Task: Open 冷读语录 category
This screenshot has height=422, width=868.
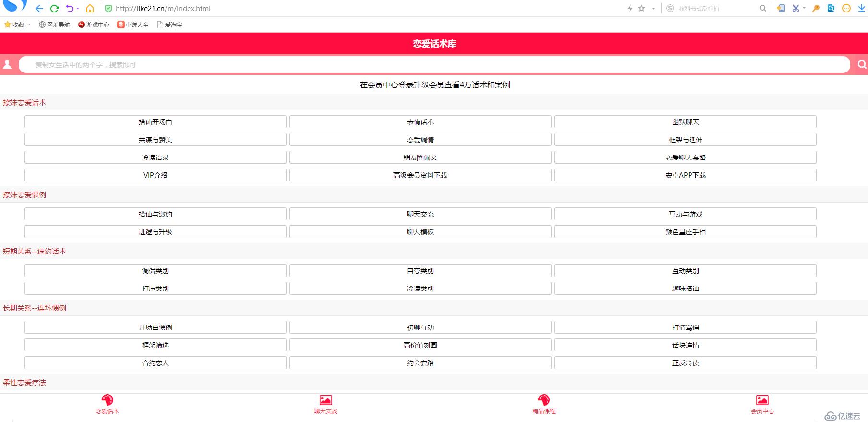Action: click(155, 157)
